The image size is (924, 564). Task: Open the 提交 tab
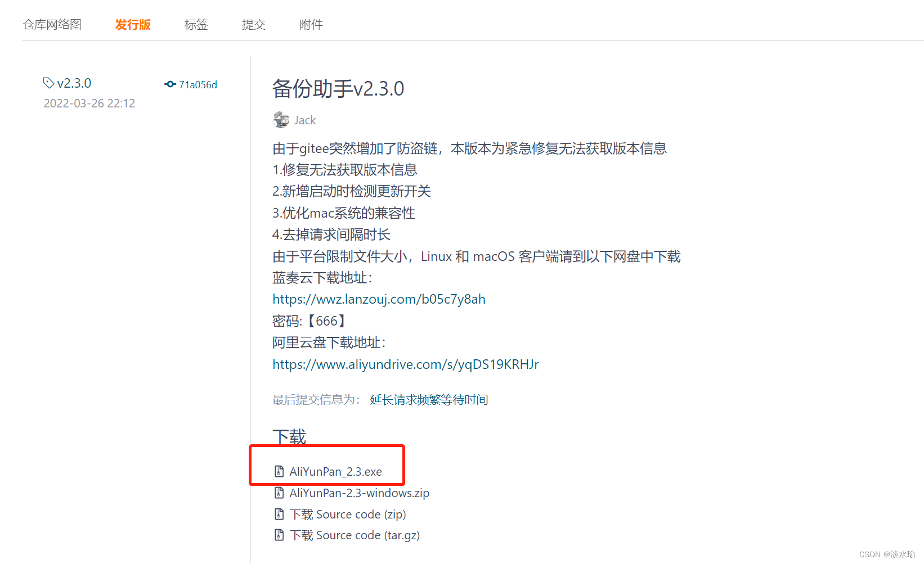coord(254,25)
